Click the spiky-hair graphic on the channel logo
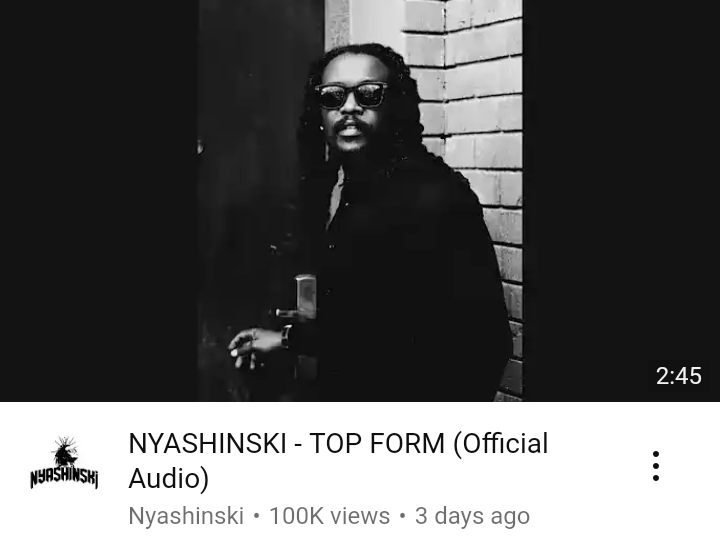The width and height of the screenshot is (720, 541). click(65, 451)
